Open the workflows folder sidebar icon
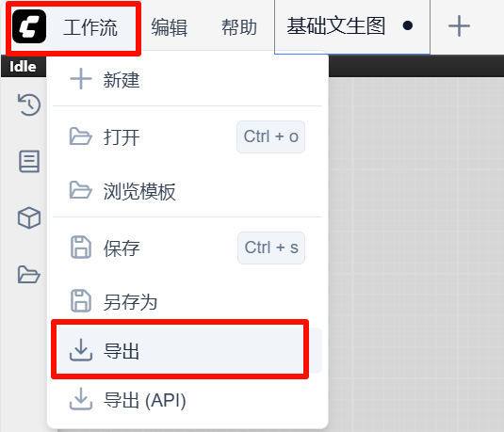 coord(29,275)
